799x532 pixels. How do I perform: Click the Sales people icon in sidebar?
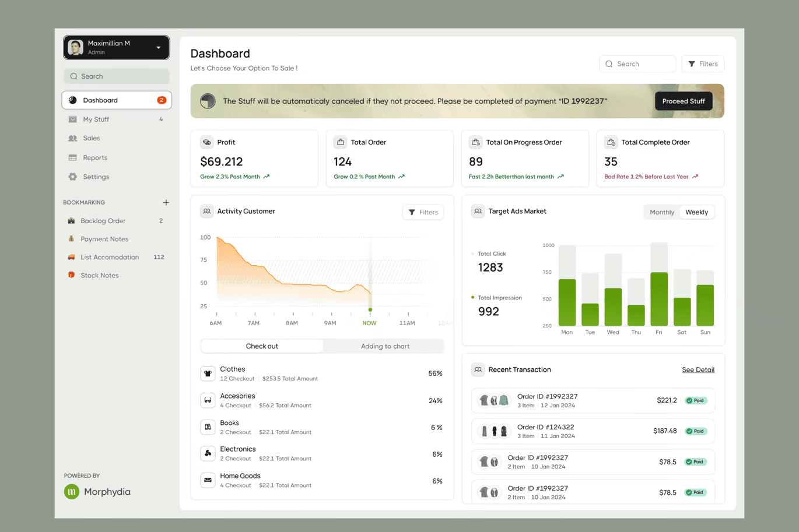(72, 138)
